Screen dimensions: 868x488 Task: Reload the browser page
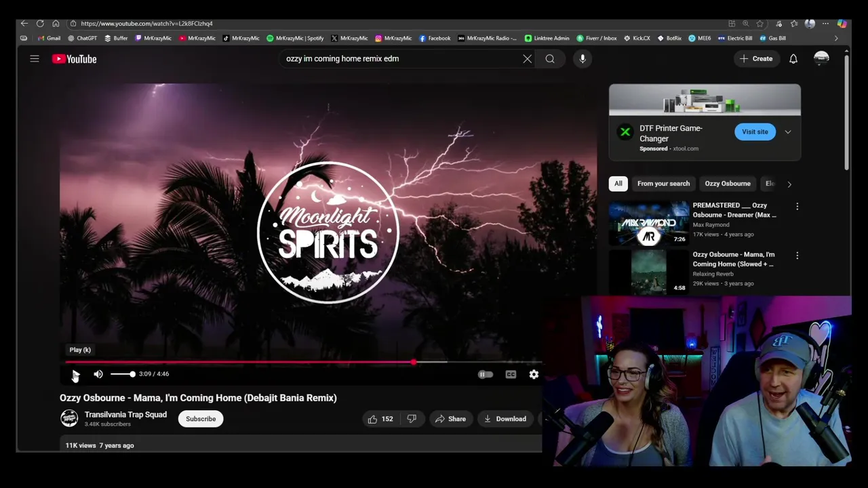(x=40, y=24)
